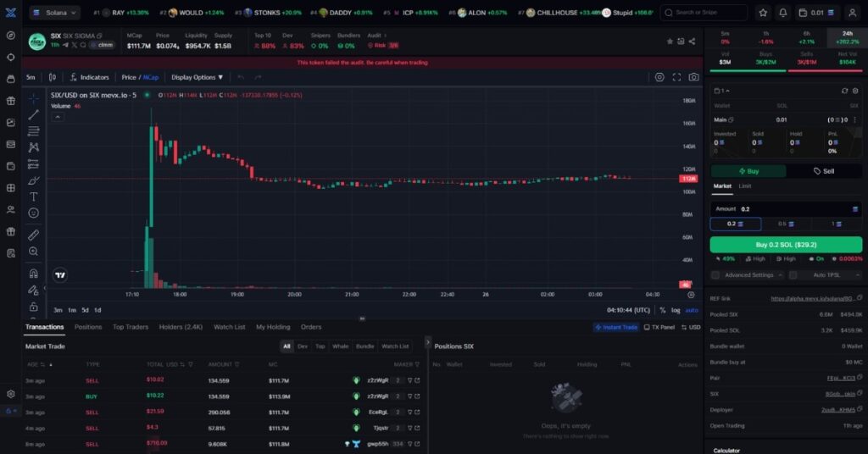Open the Display Options dropdown

point(197,77)
